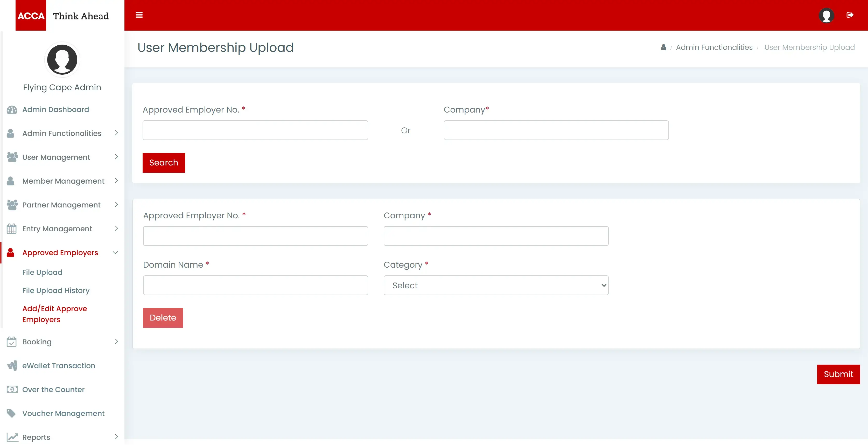Click the Search button
Viewport: 868px width, 445px height.
pyautogui.click(x=163, y=163)
